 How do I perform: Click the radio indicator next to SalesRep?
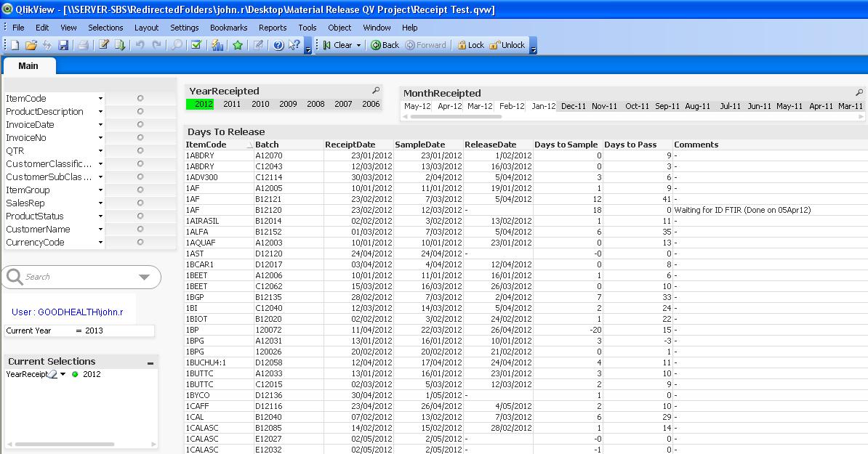140,203
